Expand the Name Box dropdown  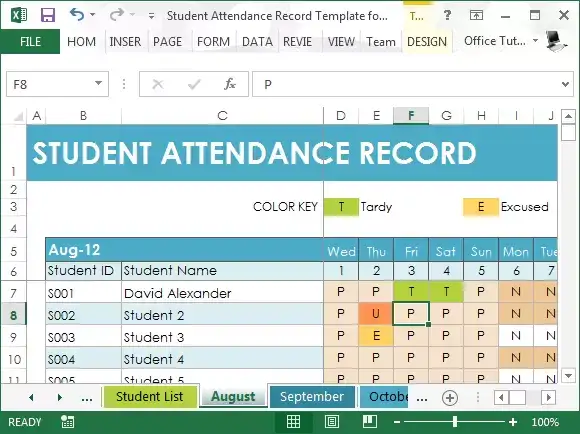pos(98,83)
